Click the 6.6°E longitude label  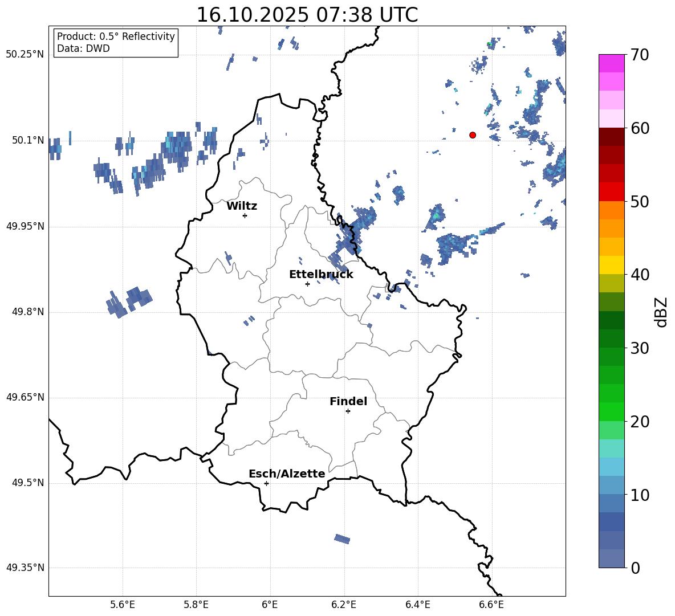[491, 605]
